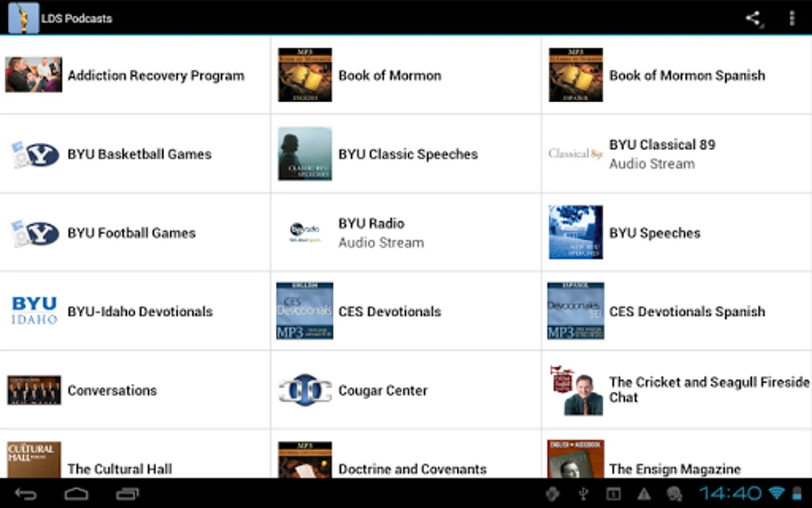Select "BYU Classic Speeches" title
The width and height of the screenshot is (812, 508).
point(408,155)
